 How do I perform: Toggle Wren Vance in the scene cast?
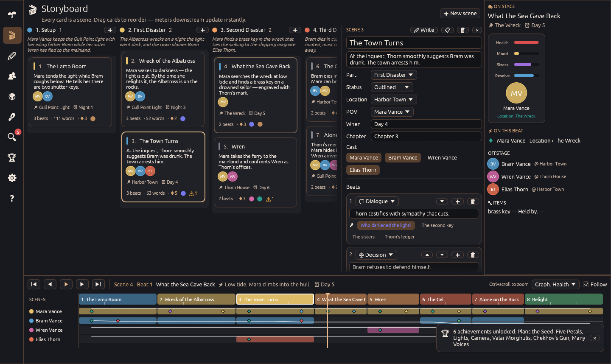(x=442, y=158)
